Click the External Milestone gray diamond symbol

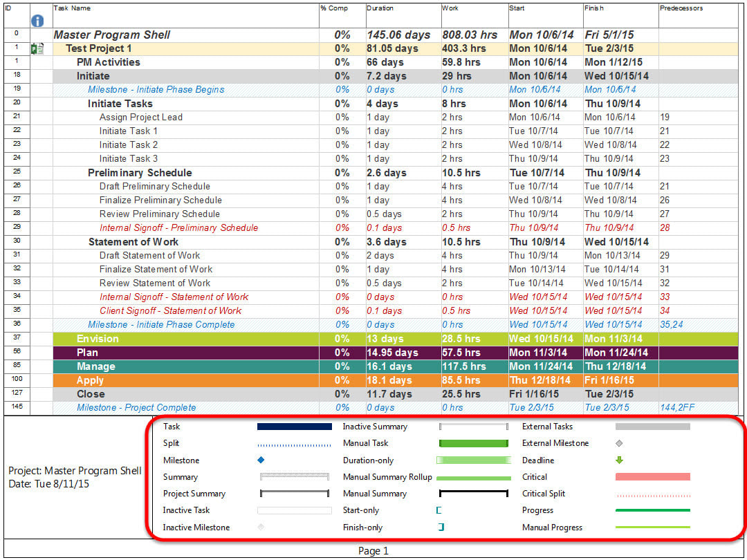pos(619,443)
